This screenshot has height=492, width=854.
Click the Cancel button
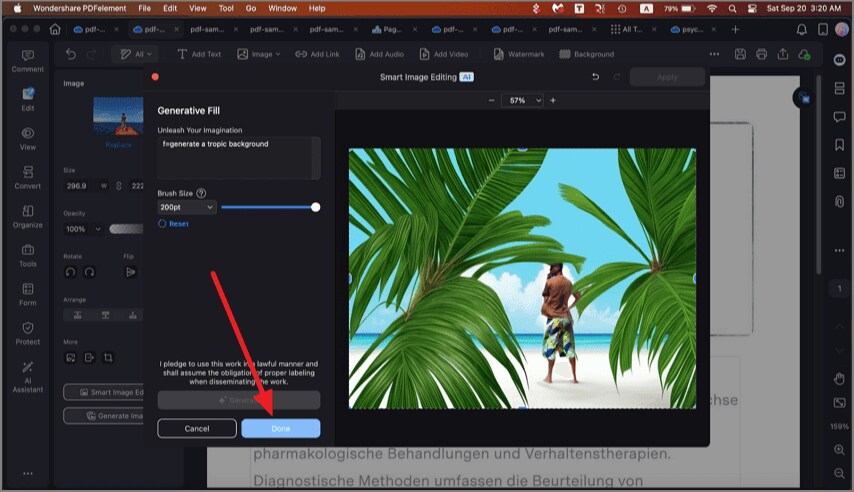click(197, 428)
